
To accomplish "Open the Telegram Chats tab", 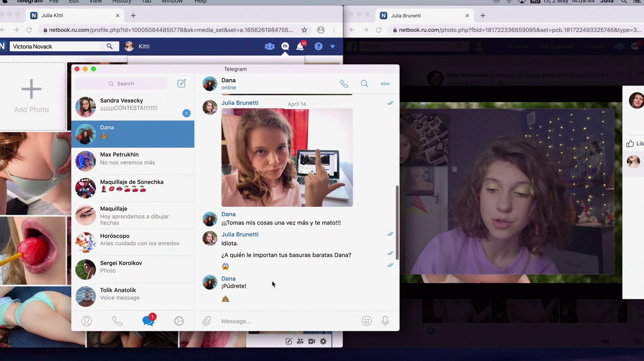I will point(149,320).
